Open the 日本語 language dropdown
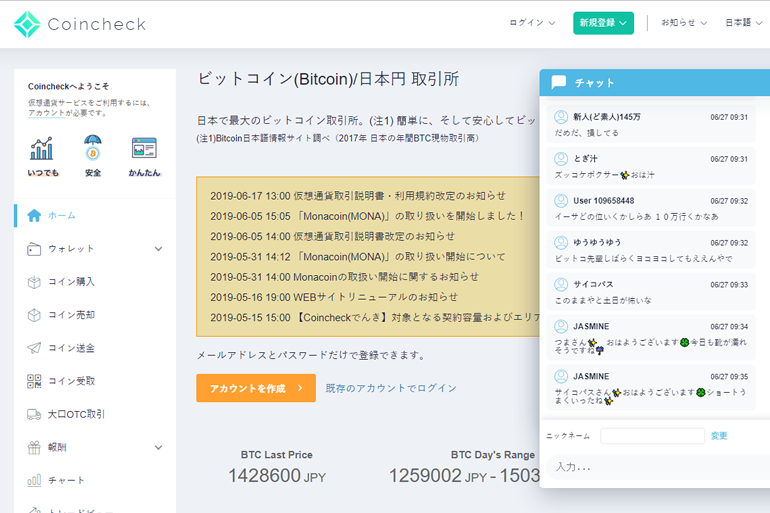 (x=743, y=23)
